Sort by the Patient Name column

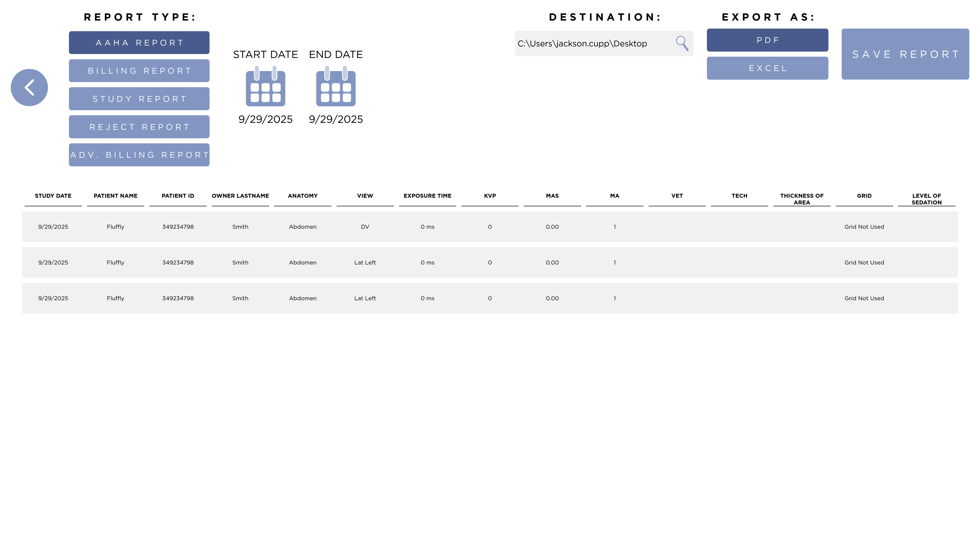pyautogui.click(x=115, y=196)
